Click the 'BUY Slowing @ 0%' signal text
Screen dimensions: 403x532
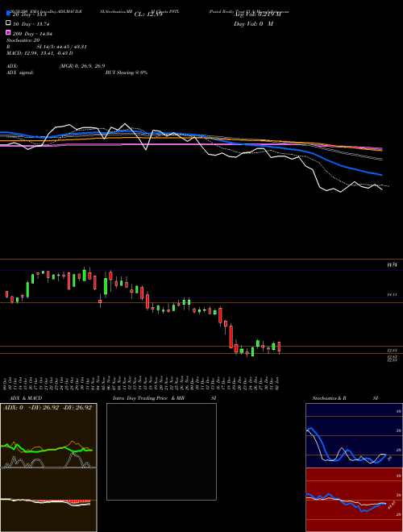point(127,73)
